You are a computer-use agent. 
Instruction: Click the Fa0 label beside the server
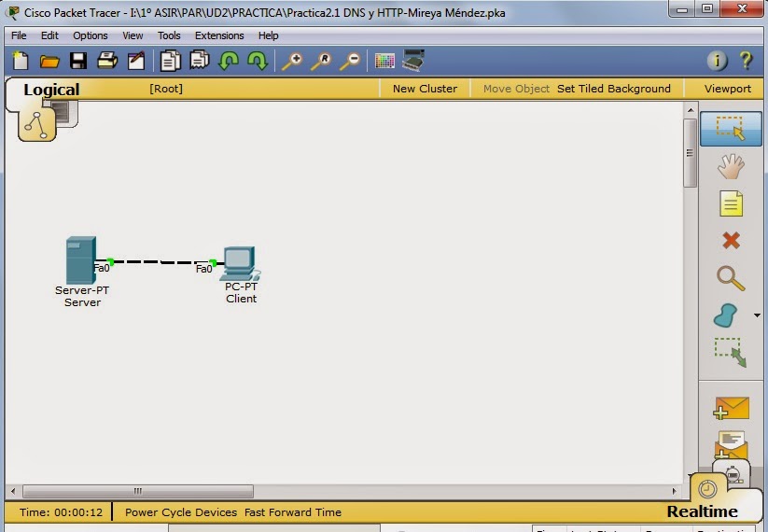pyautogui.click(x=102, y=268)
